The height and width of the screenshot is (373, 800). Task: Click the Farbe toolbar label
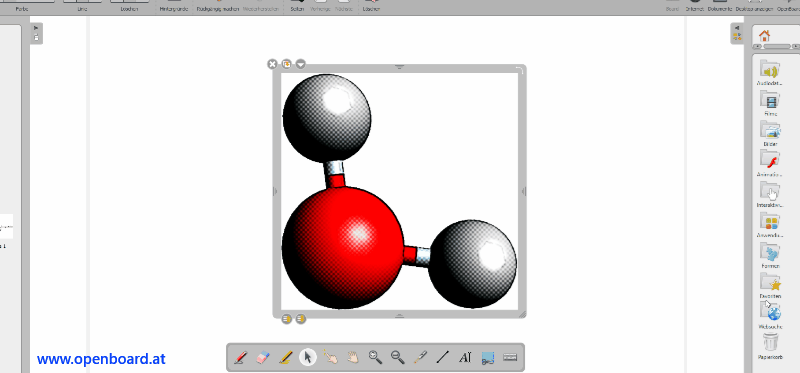click(x=22, y=9)
